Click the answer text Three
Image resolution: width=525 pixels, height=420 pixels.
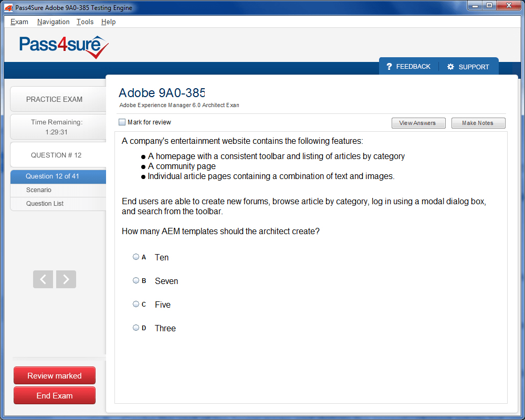[x=165, y=328]
